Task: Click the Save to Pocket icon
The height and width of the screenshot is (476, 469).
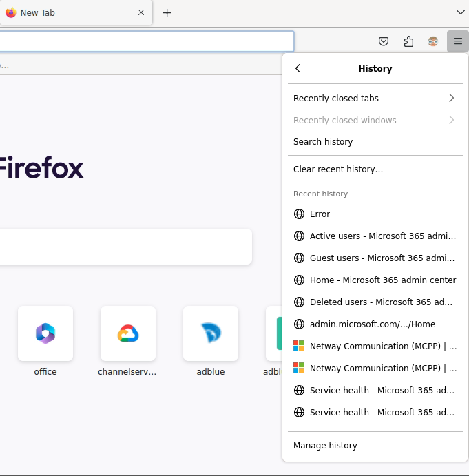Action: 384,41
